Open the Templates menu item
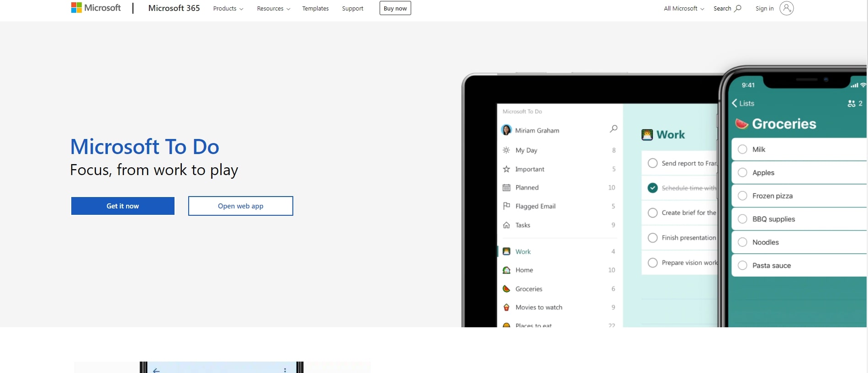 coord(315,8)
